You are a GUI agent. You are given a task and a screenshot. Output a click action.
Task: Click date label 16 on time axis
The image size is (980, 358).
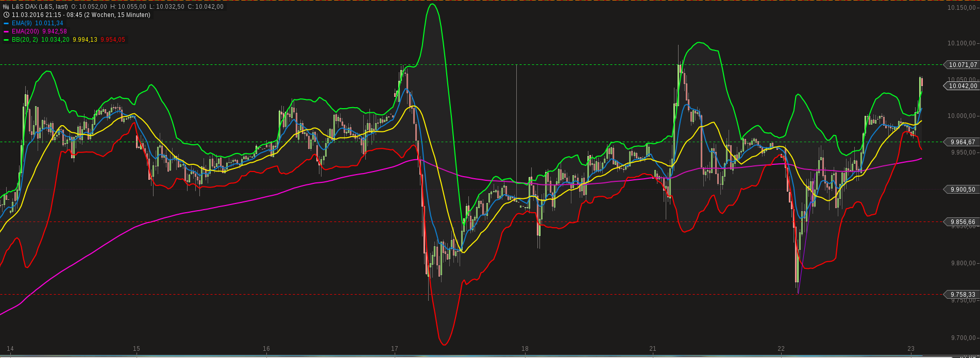click(x=266, y=349)
